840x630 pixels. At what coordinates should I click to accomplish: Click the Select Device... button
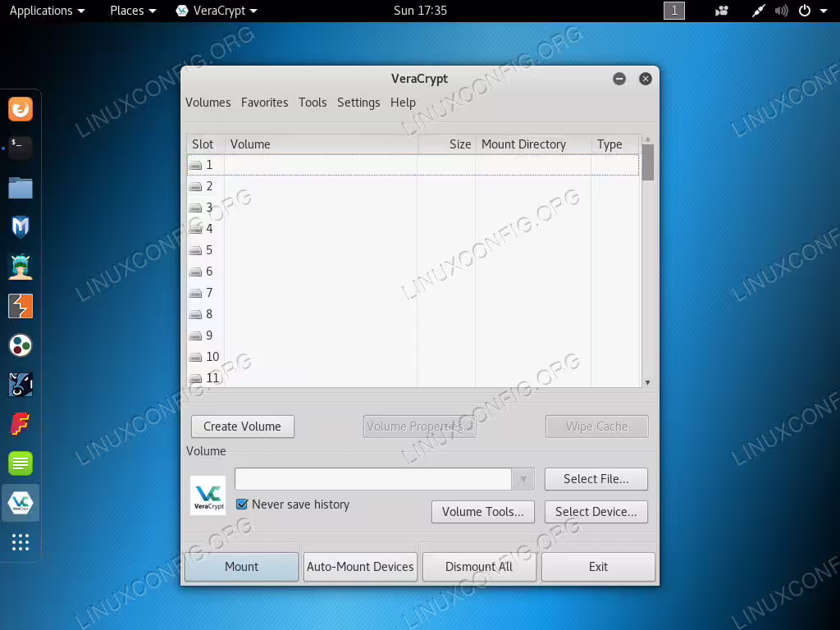point(596,512)
